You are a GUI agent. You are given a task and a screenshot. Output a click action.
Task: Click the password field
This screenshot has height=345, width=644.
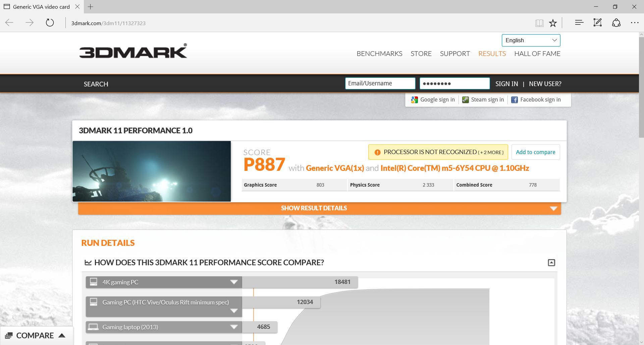454,83
